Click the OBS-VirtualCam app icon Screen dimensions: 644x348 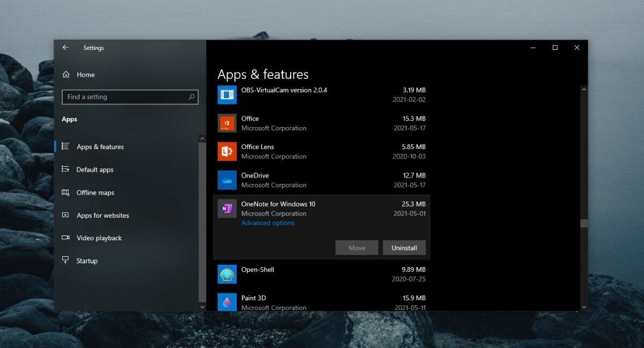point(226,94)
